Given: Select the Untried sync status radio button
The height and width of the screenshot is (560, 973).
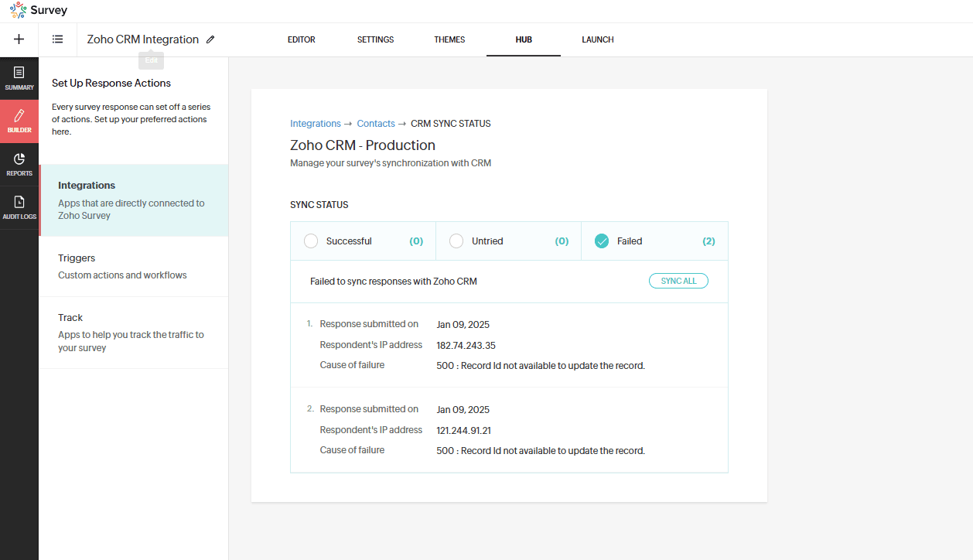Looking at the screenshot, I should [x=456, y=241].
